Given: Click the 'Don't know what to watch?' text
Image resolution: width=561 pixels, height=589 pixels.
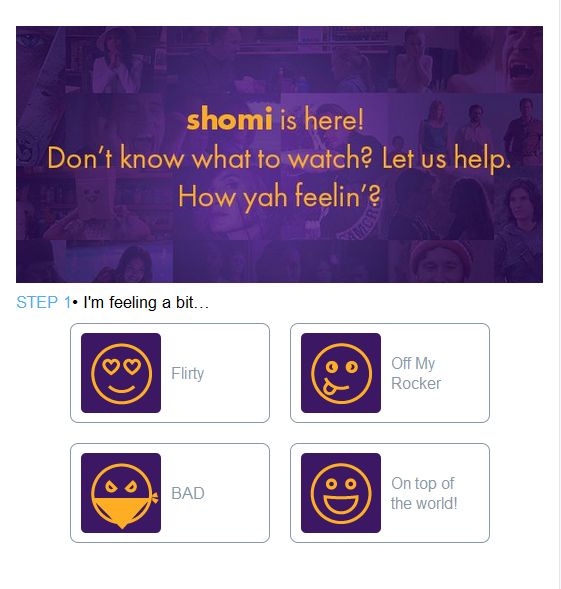Looking at the screenshot, I should point(210,158).
